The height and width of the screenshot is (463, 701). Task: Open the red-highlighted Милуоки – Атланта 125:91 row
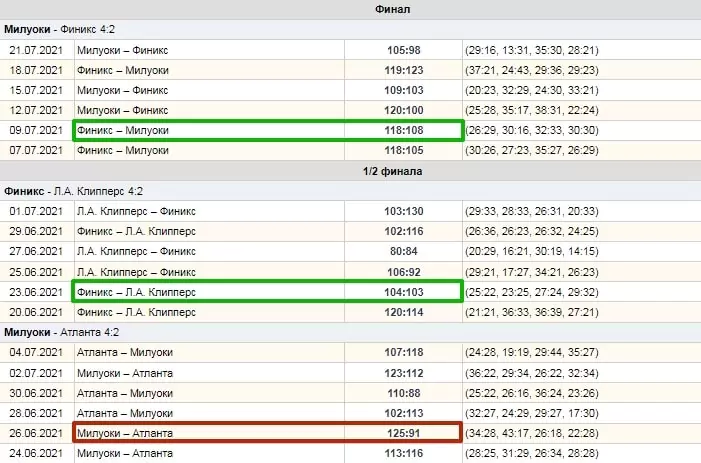[x=267, y=433]
